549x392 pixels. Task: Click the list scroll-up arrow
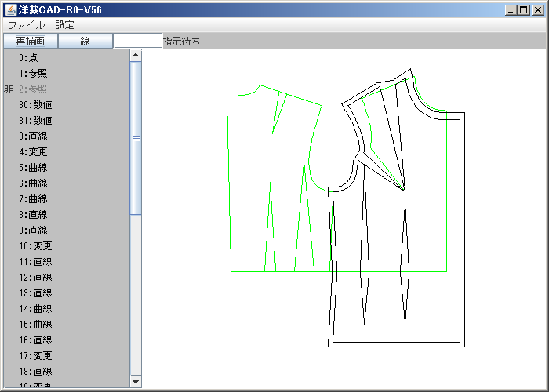tap(136, 56)
